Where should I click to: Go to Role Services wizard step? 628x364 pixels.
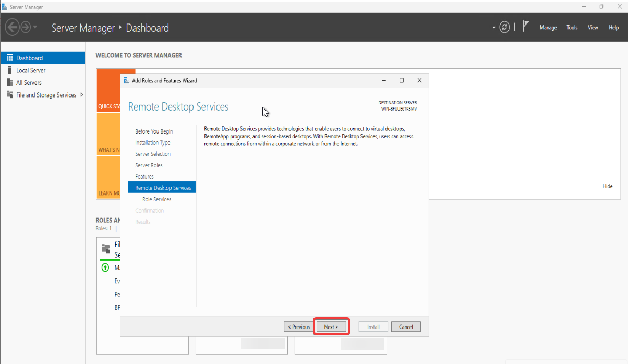coord(156,199)
